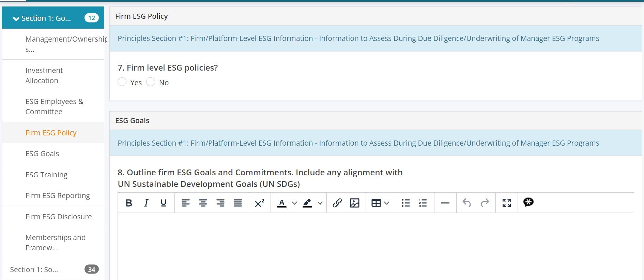Screen dimensions: 644x280
Task: Insert an image using the picture icon
Action: [x=355, y=203]
